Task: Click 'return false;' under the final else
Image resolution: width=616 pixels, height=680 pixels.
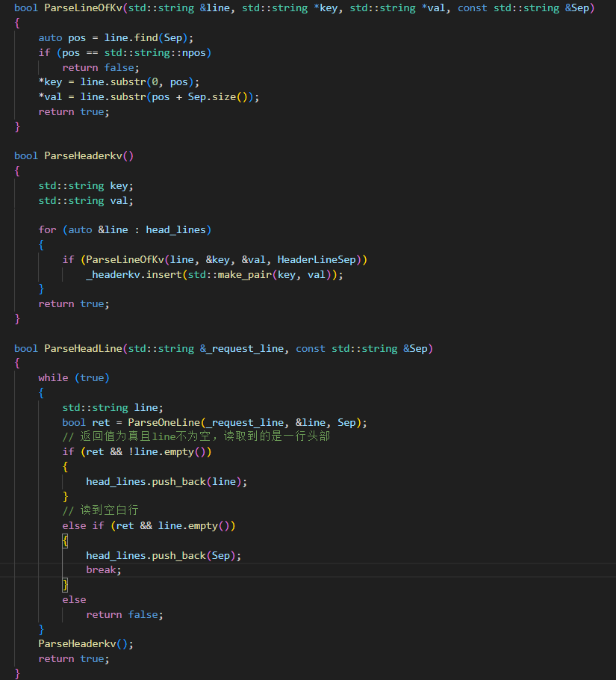Action: pos(125,614)
